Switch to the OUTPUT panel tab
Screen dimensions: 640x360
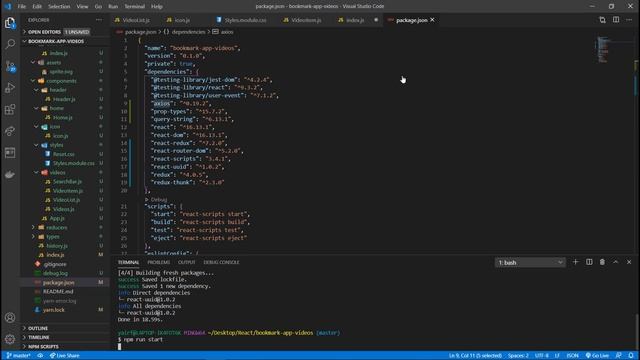187,262
